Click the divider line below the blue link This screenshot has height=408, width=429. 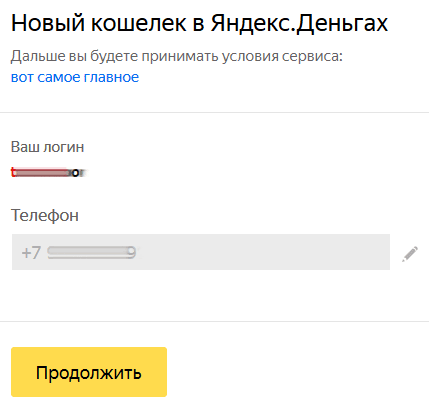pos(214,113)
